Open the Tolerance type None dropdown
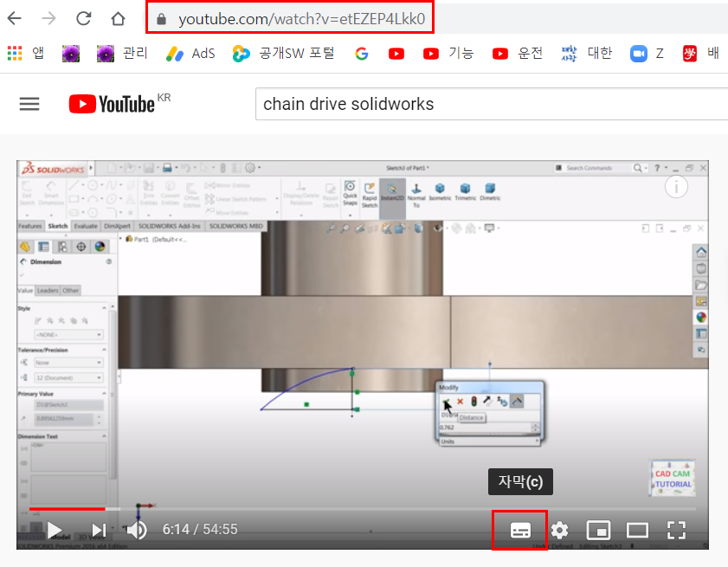The width and height of the screenshot is (728, 567). pos(68,363)
